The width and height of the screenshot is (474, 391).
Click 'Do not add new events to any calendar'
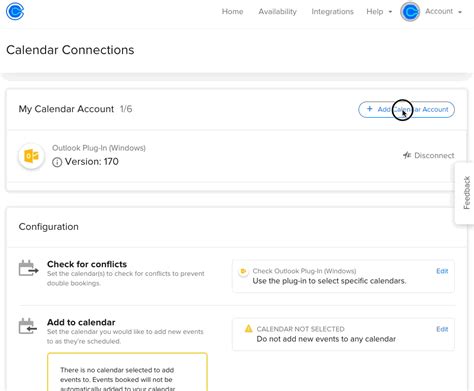[x=326, y=339]
